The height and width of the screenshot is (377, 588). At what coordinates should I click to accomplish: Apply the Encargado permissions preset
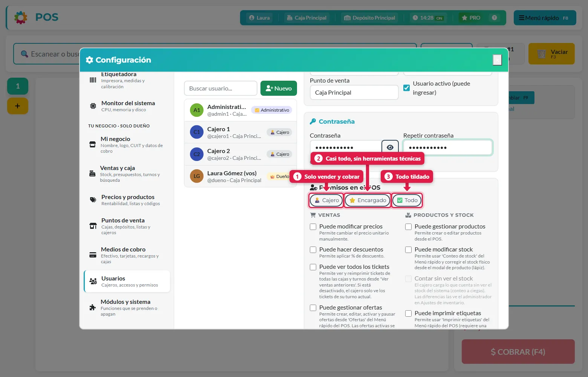click(x=367, y=200)
